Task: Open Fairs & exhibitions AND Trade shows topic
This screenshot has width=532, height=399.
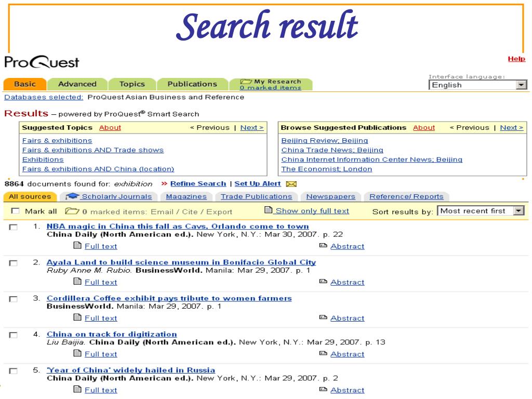Action: tap(93, 150)
